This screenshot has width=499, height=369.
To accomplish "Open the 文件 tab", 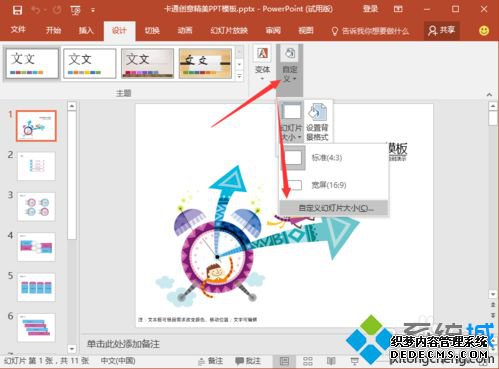I will [x=18, y=30].
